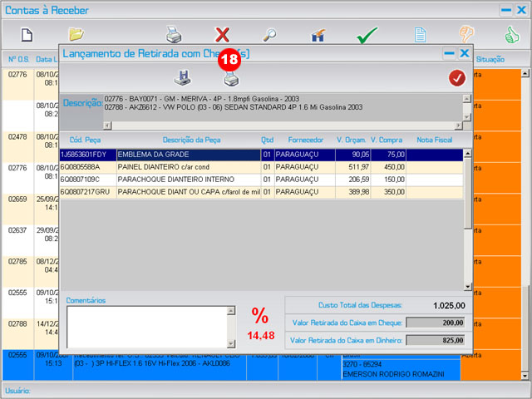Click the printer icon in Lançamento dialog
The width and height of the screenshot is (532, 399).
tap(231, 79)
